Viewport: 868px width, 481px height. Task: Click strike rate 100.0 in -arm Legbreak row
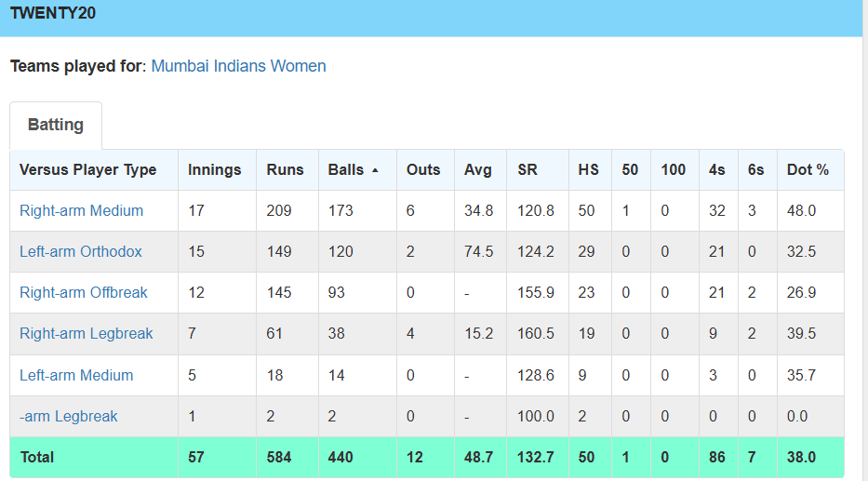536,416
